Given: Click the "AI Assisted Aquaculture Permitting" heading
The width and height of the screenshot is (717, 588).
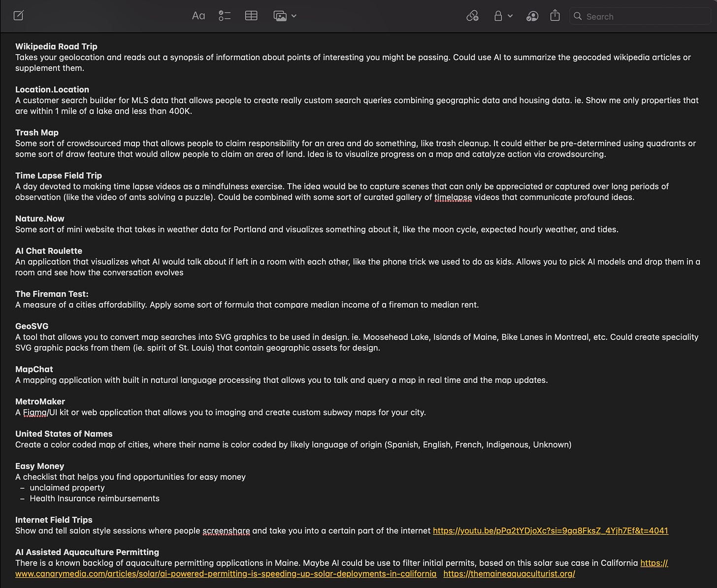Looking at the screenshot, I should click(x=87, y=552).
